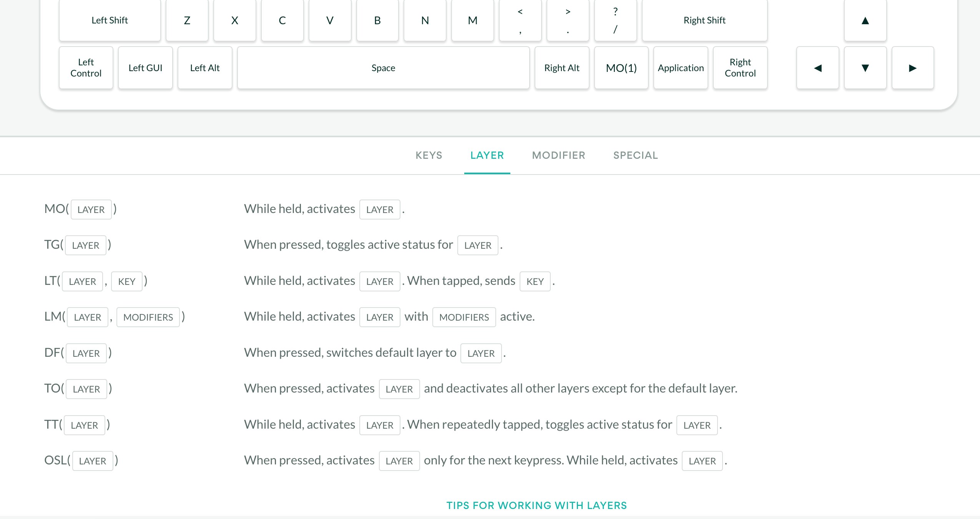Screen dimensions: 980x519
Task: Open Tips for Working with Layers link
Action: [537, 505]
